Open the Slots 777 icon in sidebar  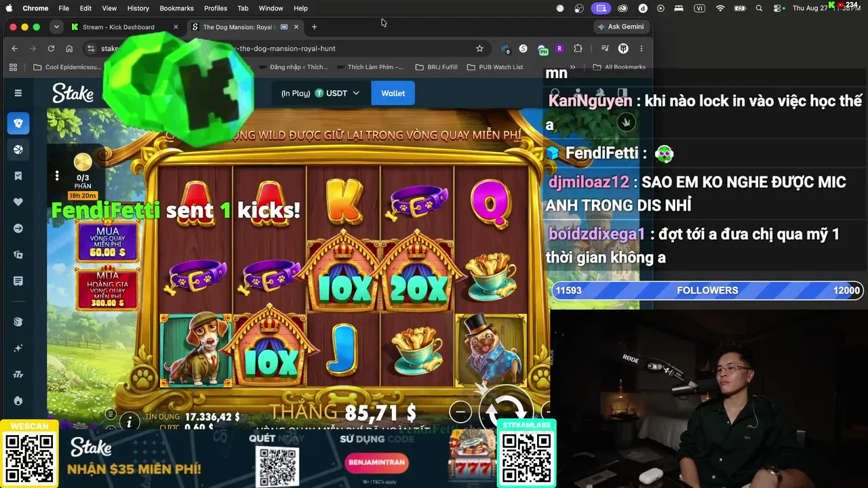(18, 374)
